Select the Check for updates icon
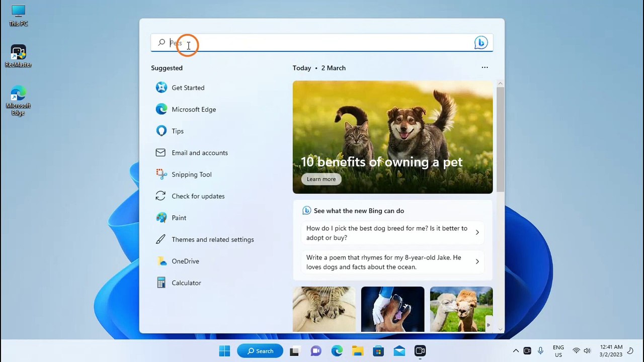 [160, 196]
